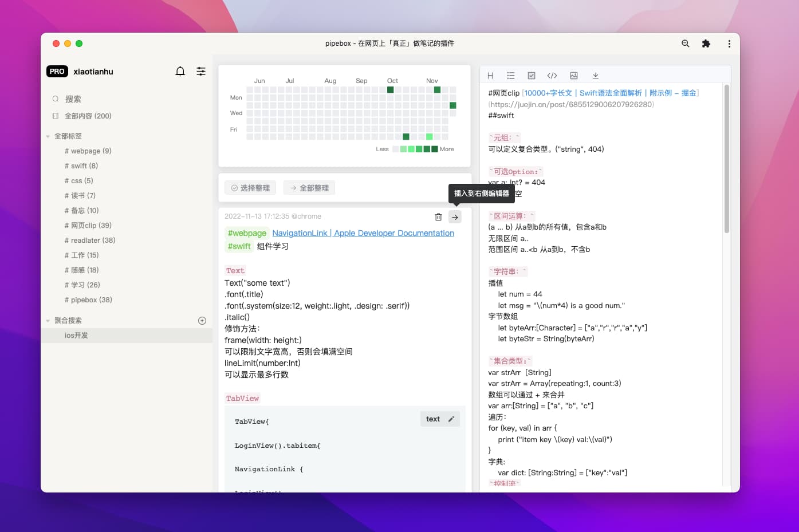This screenshot has height=532, width=799.
Task: Click the search magnifier in title bar
Action: coord(685,44)
